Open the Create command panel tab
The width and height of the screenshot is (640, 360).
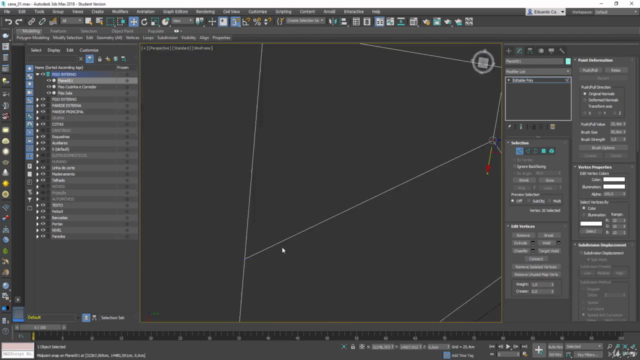509,51
